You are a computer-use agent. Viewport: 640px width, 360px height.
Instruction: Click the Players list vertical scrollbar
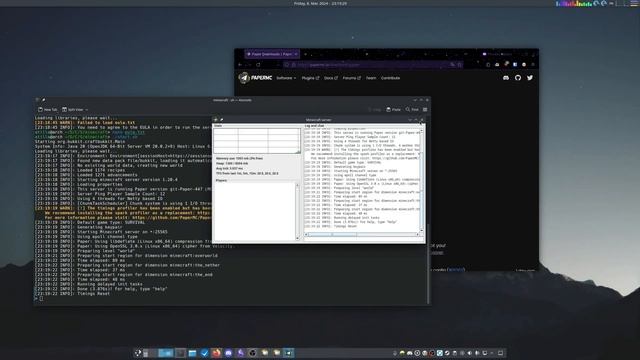tap(297, 211)
